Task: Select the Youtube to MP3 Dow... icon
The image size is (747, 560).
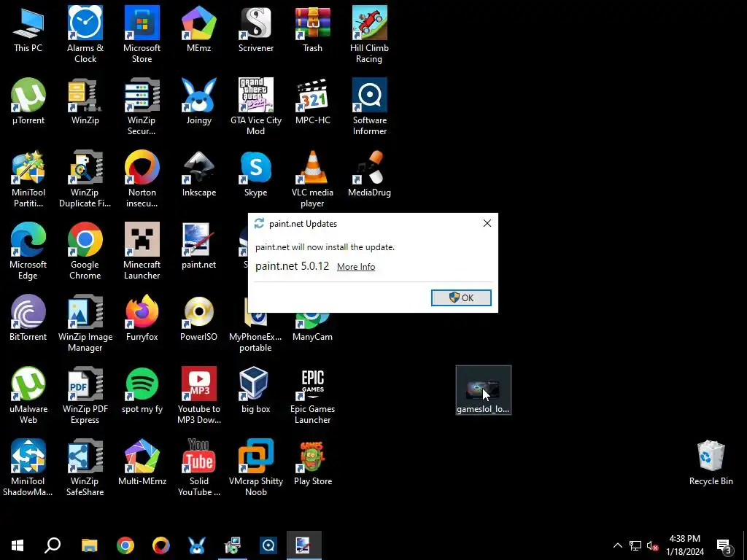Action: [199, 395]
